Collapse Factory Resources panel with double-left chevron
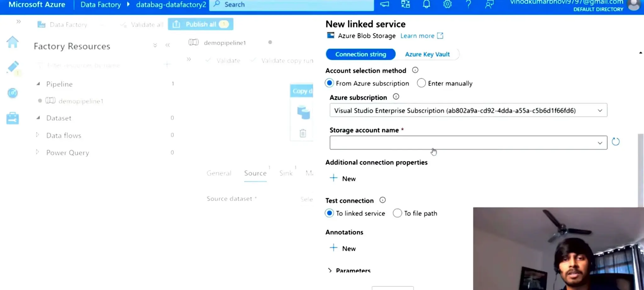Screen dimensions: 644x290 pyautogui.click(x=168, y=45)
